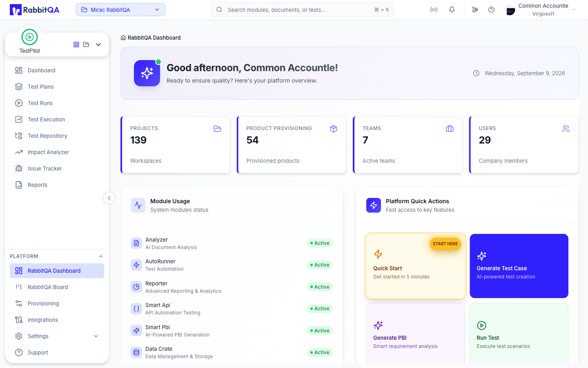Click the clock icon beside the date
588x368 pixels.
point(476,73)
